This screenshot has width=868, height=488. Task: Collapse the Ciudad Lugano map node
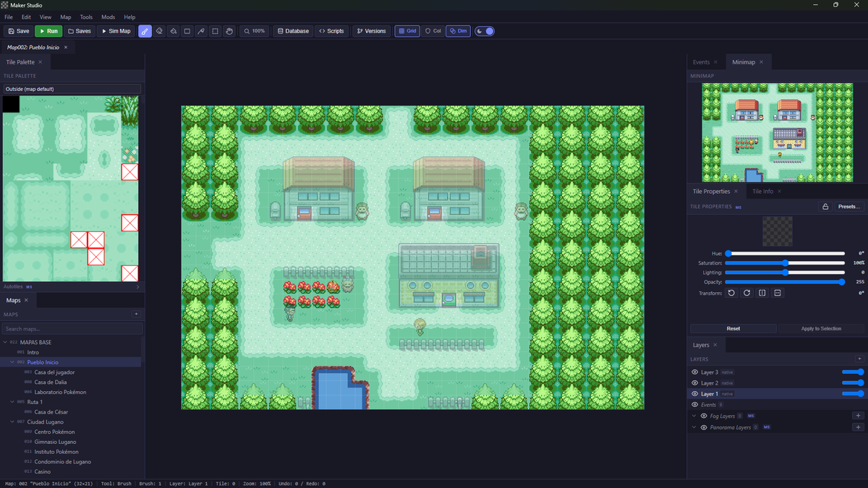[x=12, y=422]
